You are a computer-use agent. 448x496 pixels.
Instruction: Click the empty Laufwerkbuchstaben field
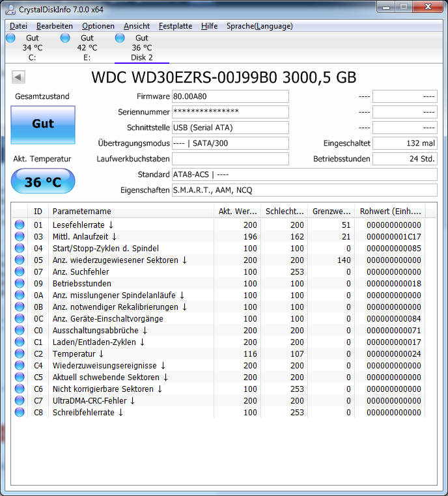tap(231, 159)
